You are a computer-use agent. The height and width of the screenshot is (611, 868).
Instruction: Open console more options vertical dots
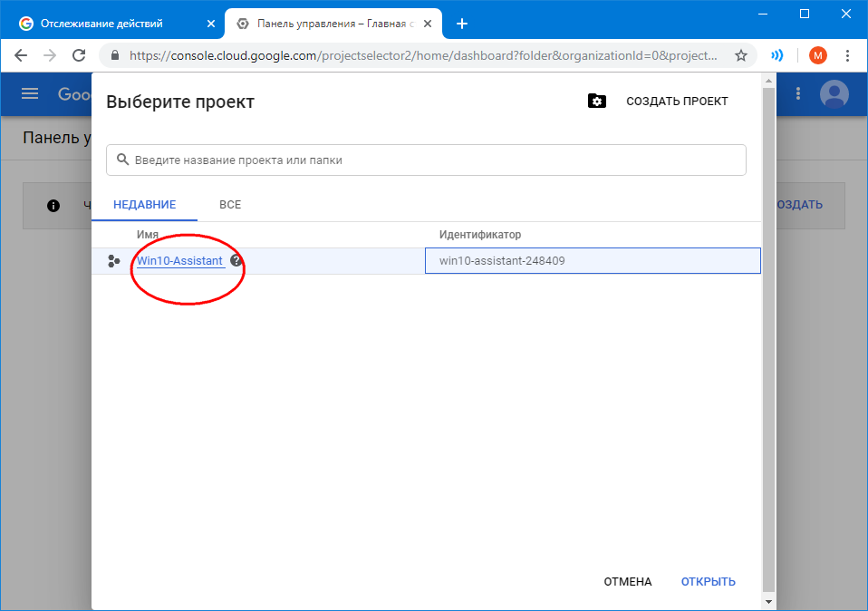pyautogui.click(x=798, y=94)
